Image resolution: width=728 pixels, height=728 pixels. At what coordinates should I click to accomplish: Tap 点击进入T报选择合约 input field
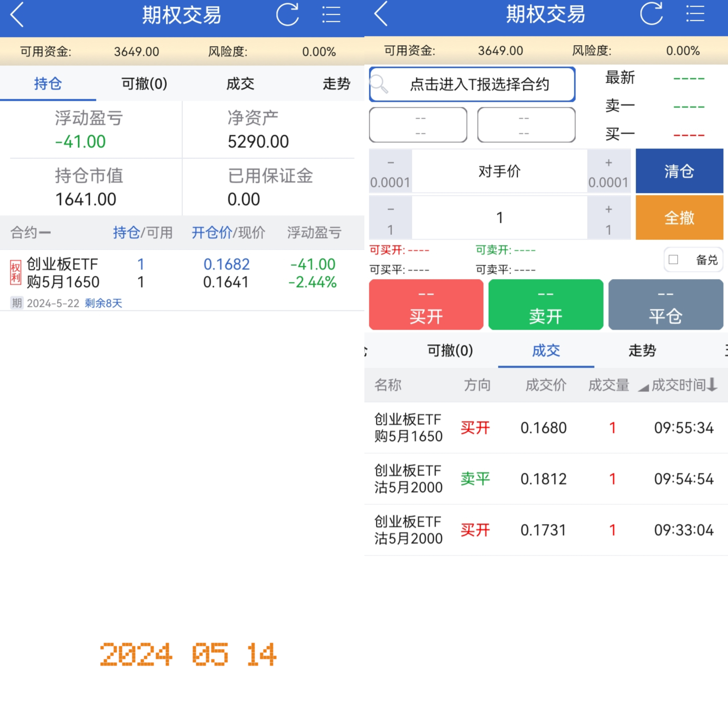click(x=479, y=84)
